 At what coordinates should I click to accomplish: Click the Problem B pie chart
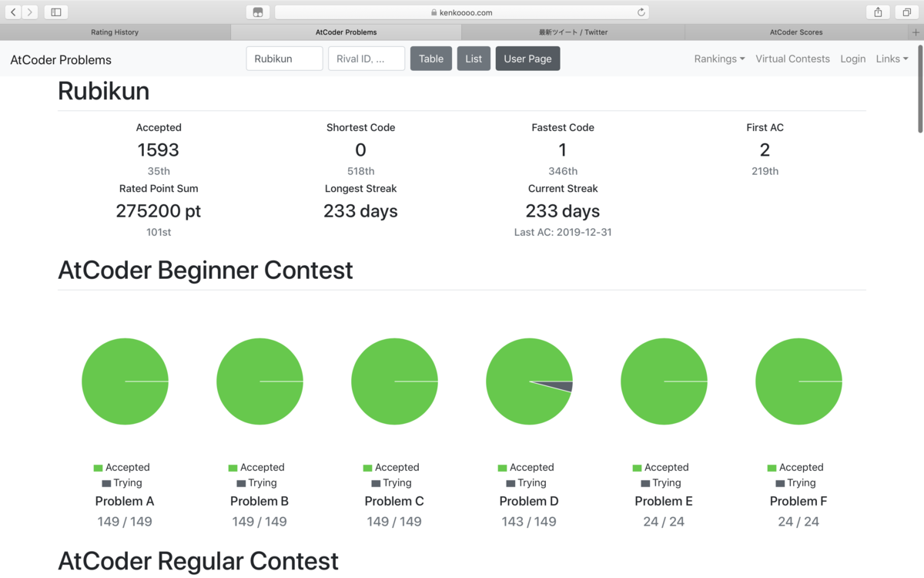259,381
